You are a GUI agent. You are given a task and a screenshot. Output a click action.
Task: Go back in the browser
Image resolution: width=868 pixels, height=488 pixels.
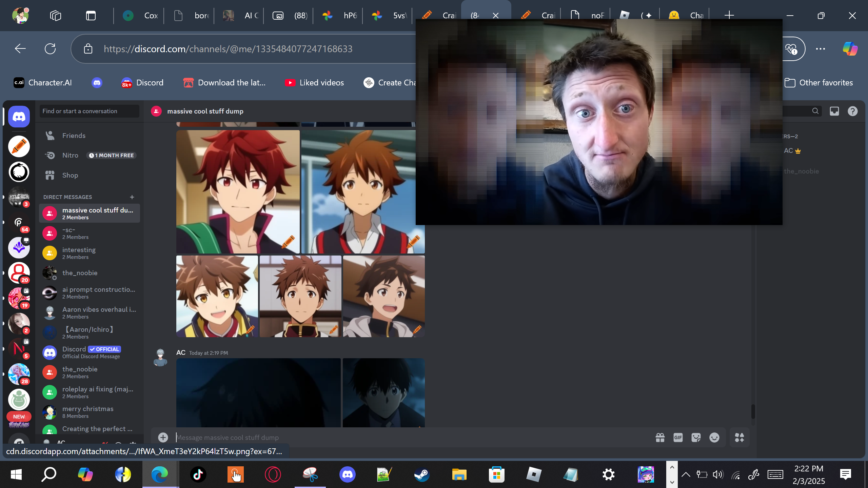point(20,49)
